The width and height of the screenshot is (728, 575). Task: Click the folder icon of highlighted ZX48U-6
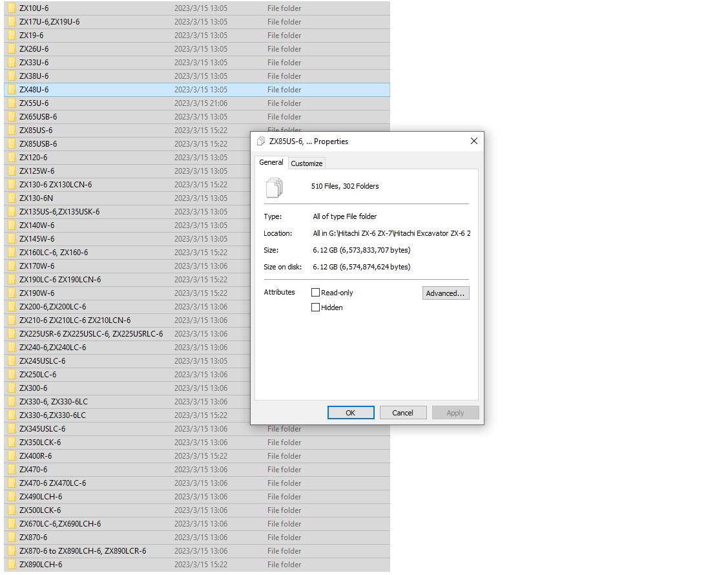pyautogui.click(x=12, y=90)
